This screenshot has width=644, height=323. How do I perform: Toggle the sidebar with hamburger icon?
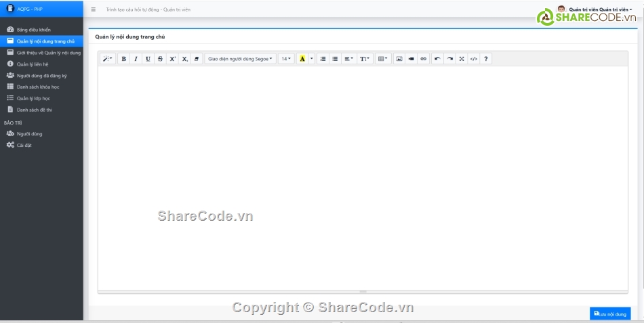click(x=93, y=9)
